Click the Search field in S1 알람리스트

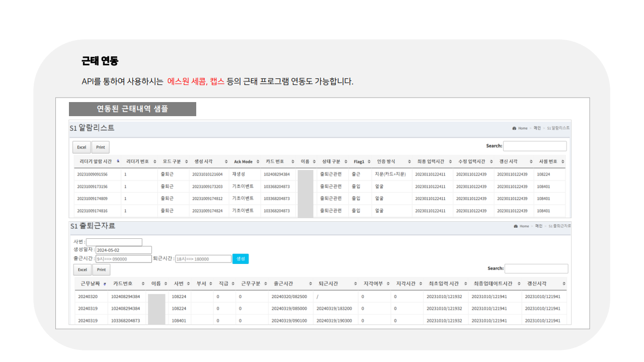point(535,145)
